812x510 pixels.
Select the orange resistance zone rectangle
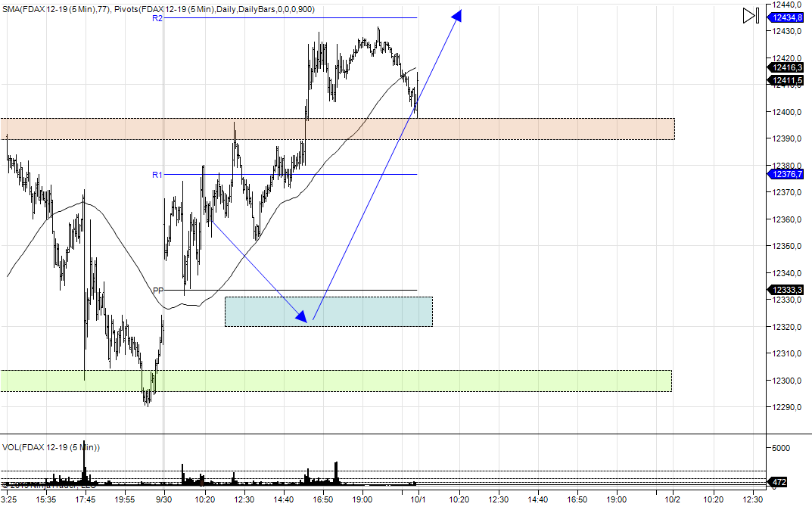530,129
